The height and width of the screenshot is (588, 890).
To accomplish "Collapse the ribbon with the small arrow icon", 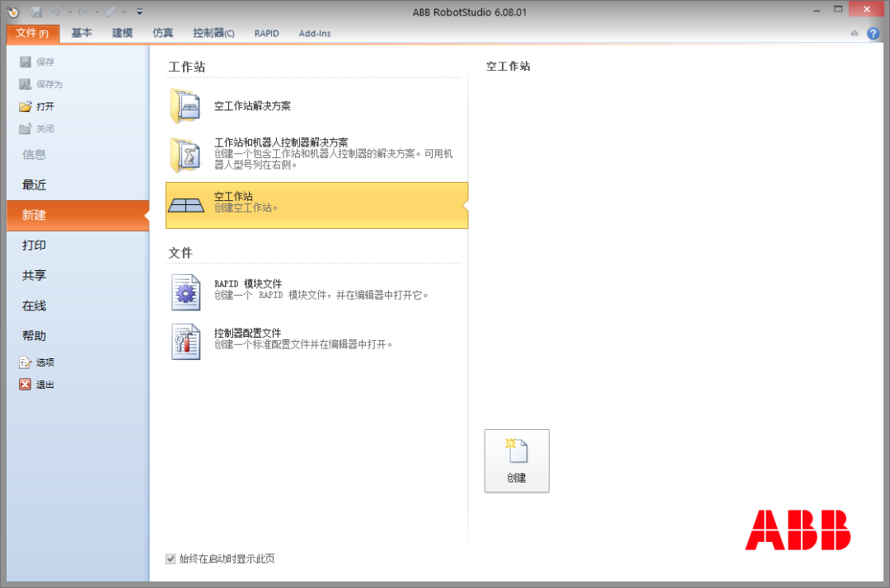I will pos(855,34).
